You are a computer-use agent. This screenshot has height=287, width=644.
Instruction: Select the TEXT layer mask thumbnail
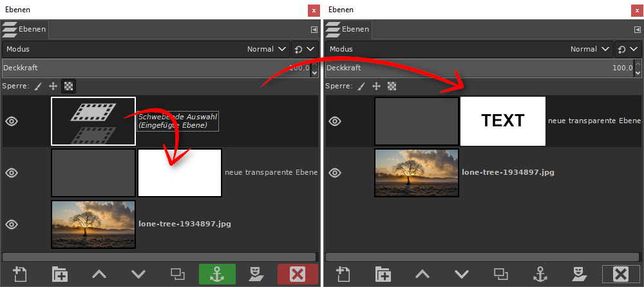coord(503,121)
